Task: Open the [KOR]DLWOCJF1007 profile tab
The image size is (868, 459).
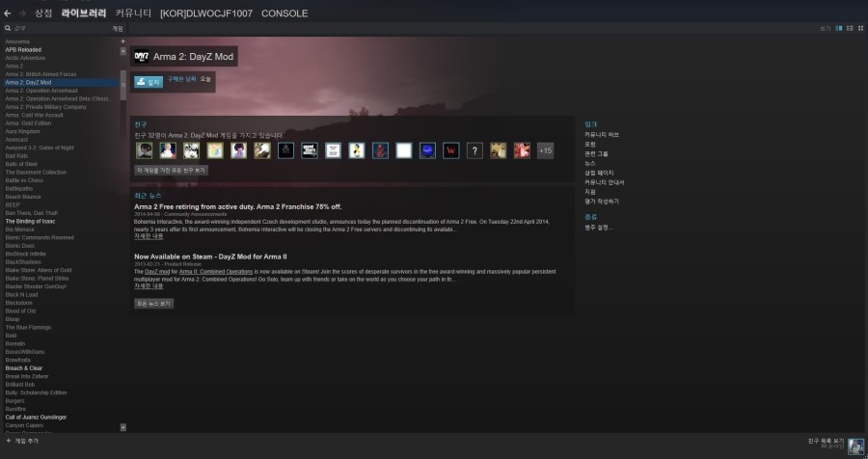Action: coord(206,13)
